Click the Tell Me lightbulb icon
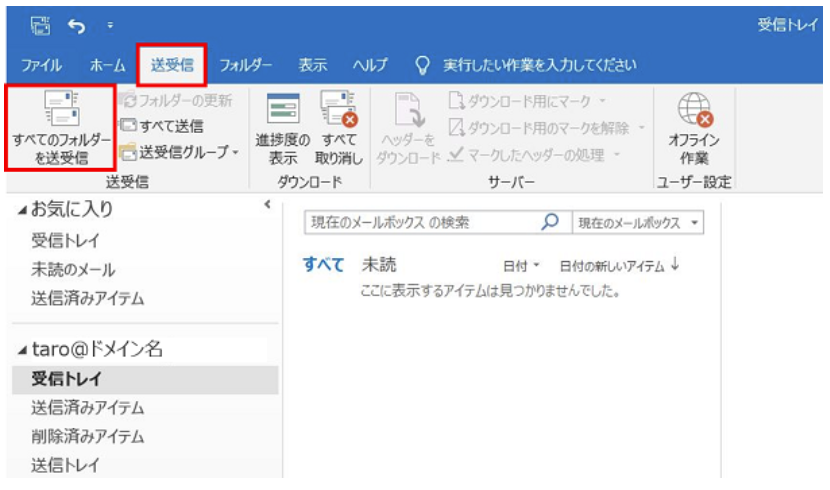Image resolution: width=830 pixels, height=490 pixels. click(422, 66)
